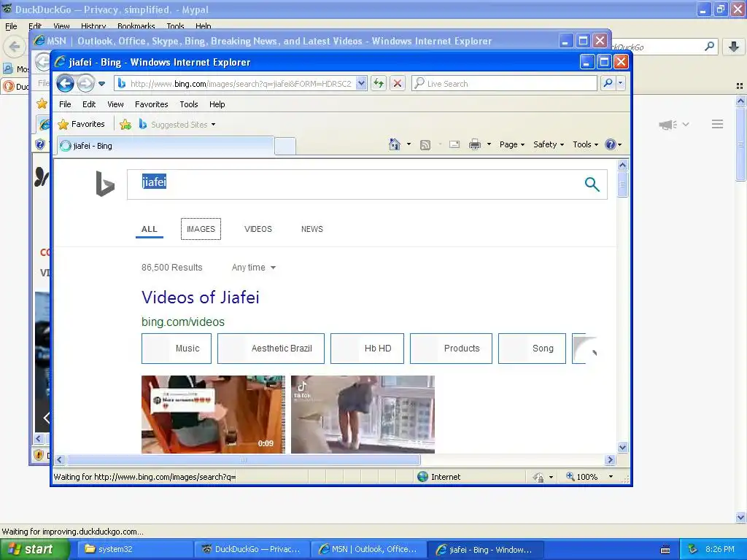Click the DuckDuckGo megaphone icon

point(668,125)
